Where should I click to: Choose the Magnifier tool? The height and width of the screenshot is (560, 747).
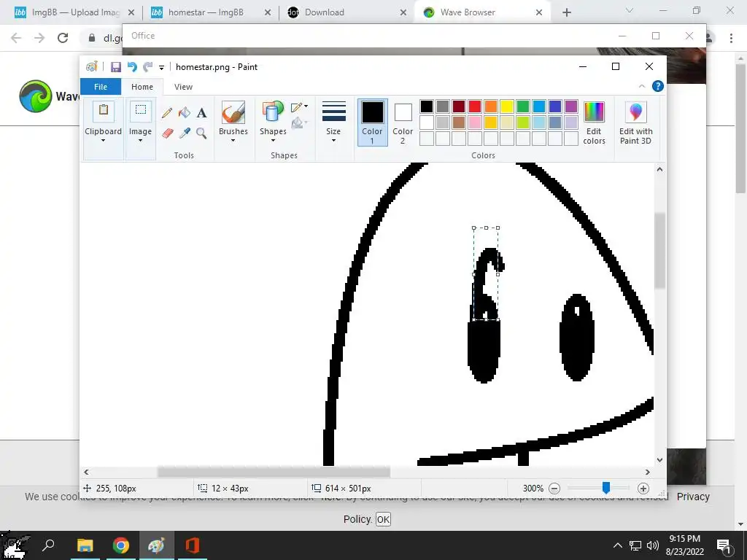(x=201, y=133)
